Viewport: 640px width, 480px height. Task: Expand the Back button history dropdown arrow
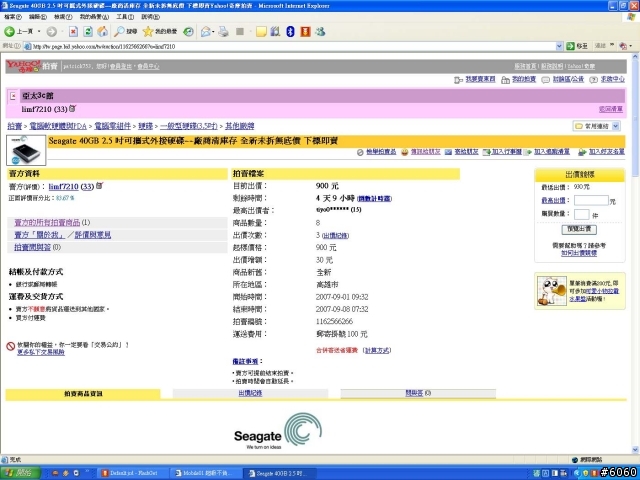point(39,31)
